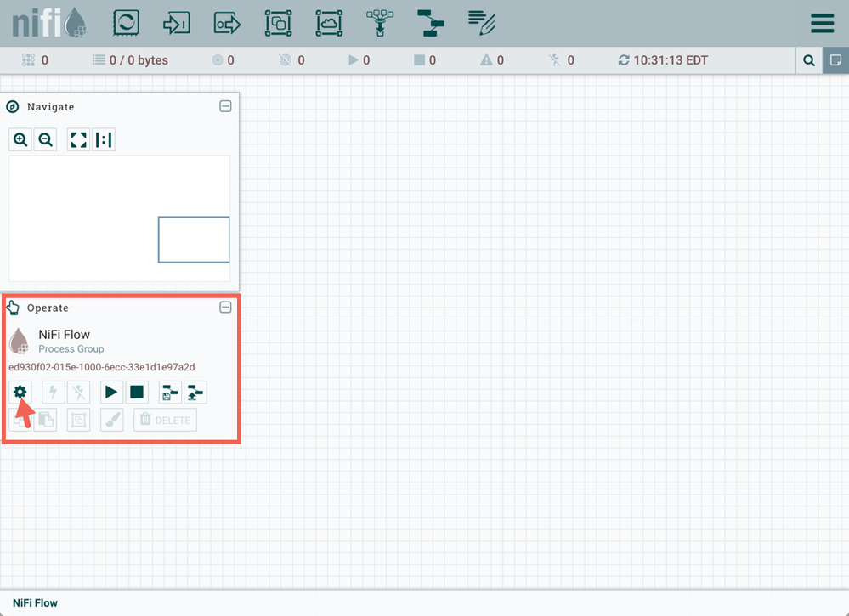
Task: Select the Processor icon in the toolbar
Action: coord(126,23)
